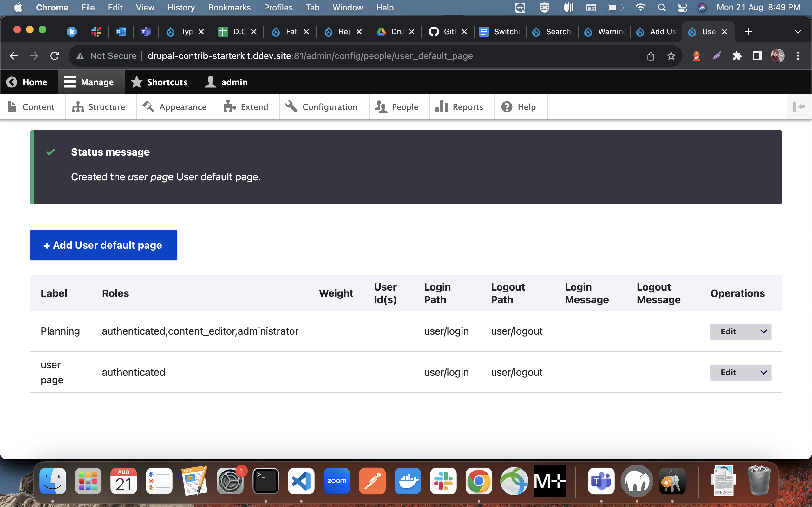Open macOS Control Center toggles
This screenshot has width=812, height=507.
(683, 7)
